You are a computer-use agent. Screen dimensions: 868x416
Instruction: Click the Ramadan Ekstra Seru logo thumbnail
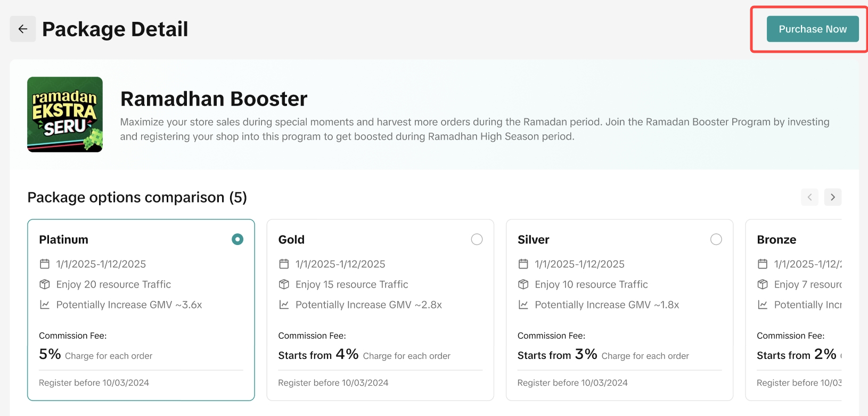[x=65, y=115]
